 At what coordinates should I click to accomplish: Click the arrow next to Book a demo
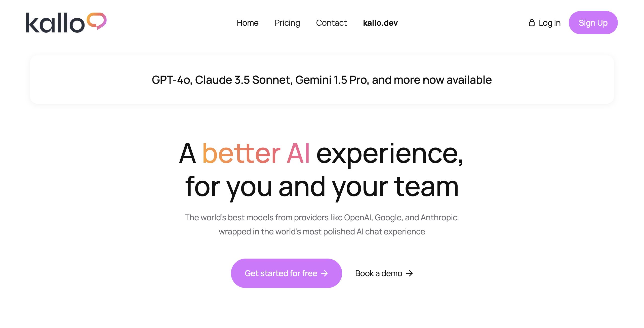[410, 273]
